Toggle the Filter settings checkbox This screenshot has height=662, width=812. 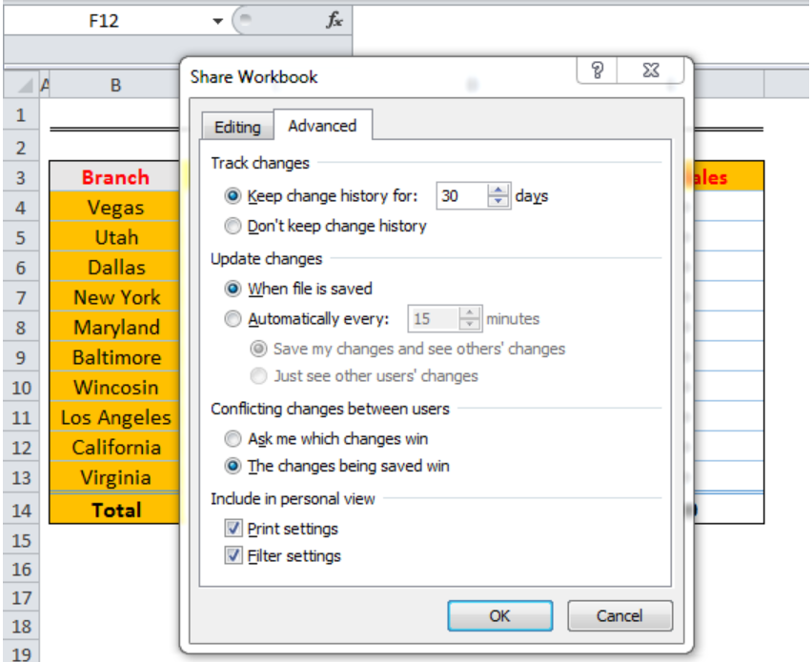click(233, 556)
